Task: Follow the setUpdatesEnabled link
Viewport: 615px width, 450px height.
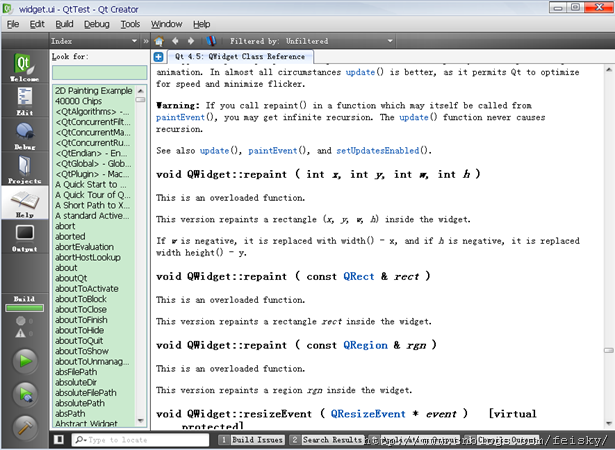Action: pyautogui.click(x=378, y=151)
